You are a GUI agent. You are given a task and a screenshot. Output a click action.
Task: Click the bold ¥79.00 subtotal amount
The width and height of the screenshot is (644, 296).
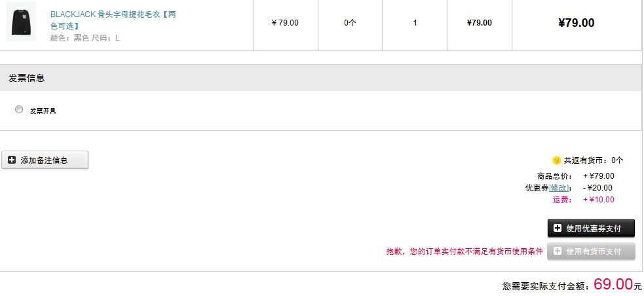pos(577,23)
